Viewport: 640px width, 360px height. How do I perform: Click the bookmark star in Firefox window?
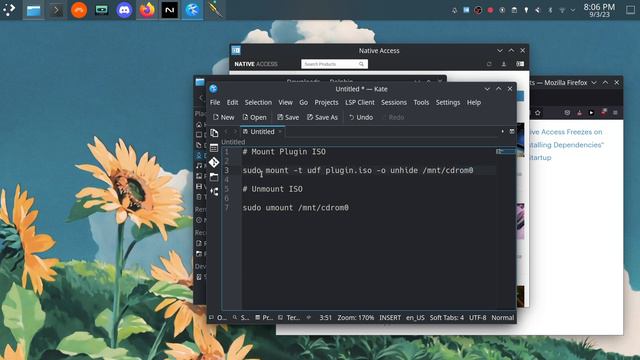538,113
